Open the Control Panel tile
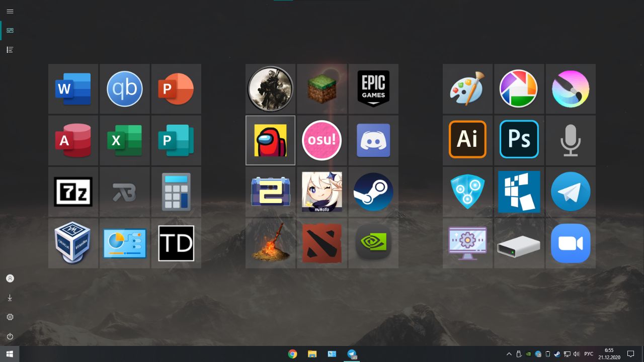Image resolution: width=644 pixels, height=362 pixels. (x=125, y=243)
